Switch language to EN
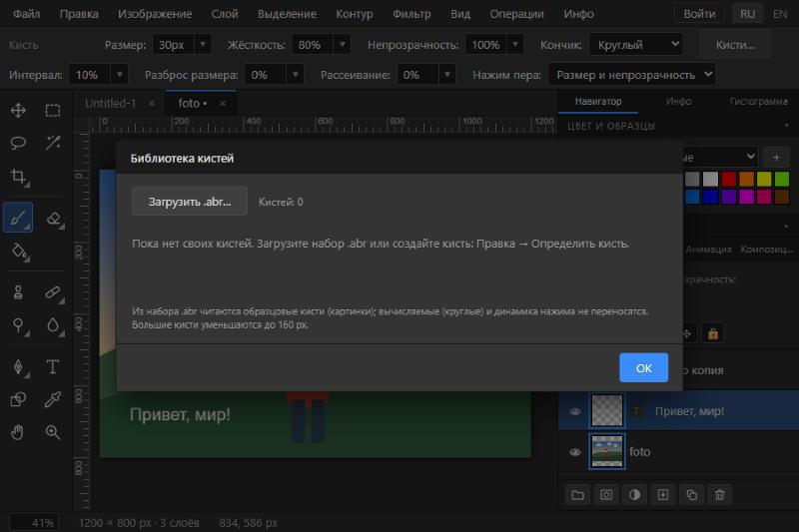799x532 pixels. [780, 14]
